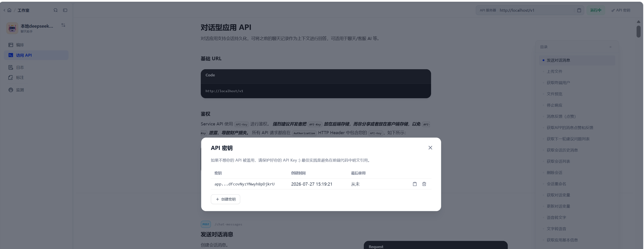Click the back arrow in breadcrumb
Screen dimensions: 644x249
point(4,10)
